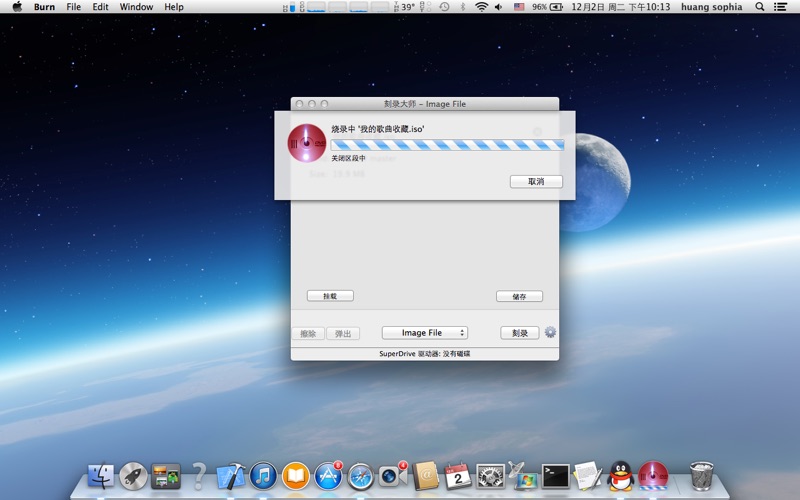Open burn settings gear icon
800x500 pixels.
tap(550, 333)
